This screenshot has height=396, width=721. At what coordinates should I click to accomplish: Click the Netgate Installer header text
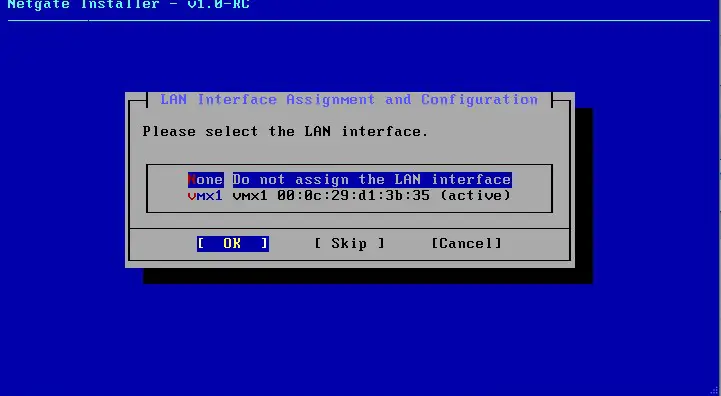click(128, 5)
